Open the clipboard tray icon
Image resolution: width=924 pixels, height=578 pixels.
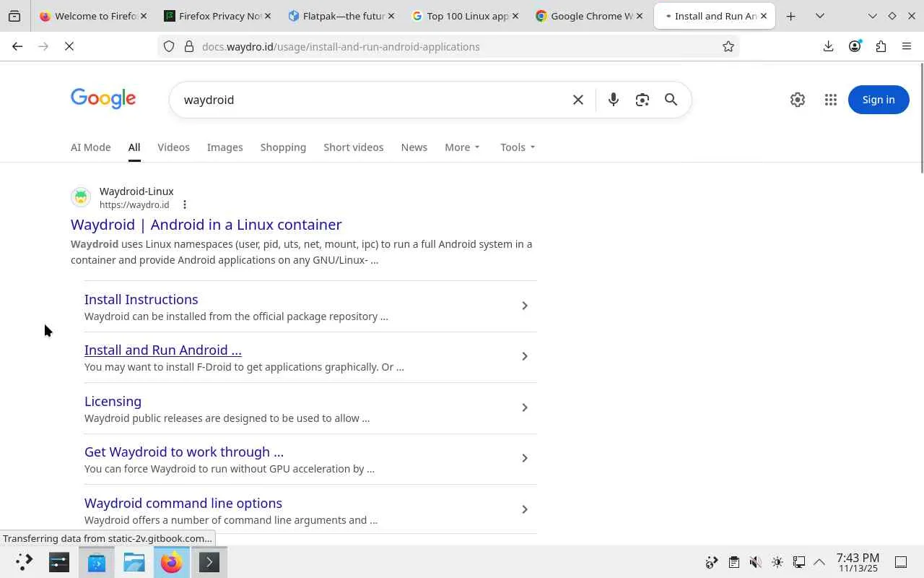733,562
